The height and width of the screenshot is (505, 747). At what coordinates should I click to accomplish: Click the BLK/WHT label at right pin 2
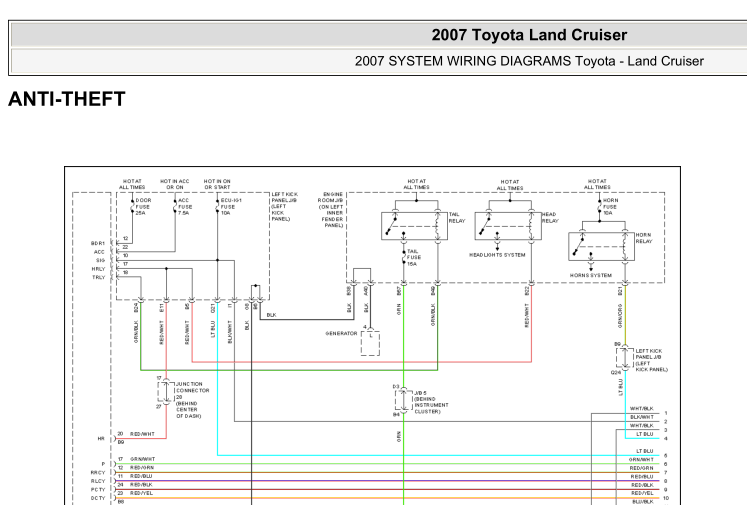642,417
